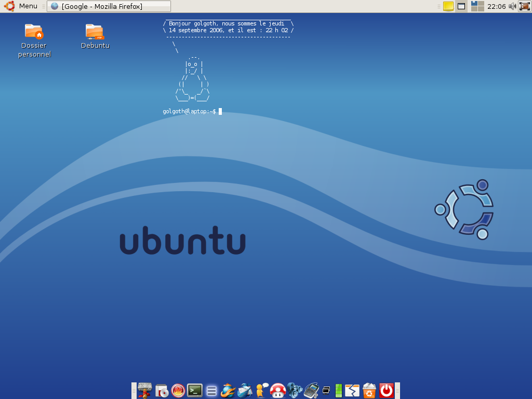Open the cracked window icon in dock

pos(352,391)
